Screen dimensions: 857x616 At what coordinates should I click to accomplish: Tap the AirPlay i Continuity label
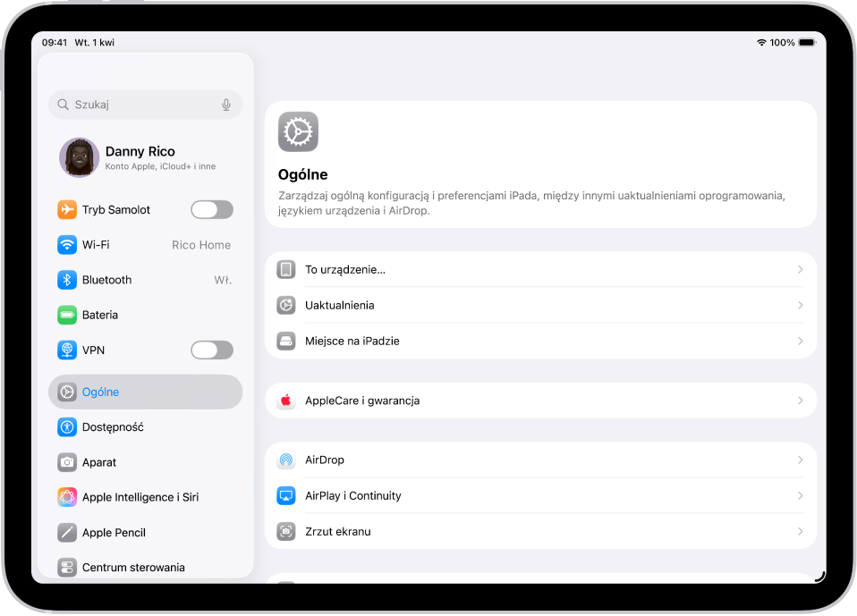click(353, 496)
